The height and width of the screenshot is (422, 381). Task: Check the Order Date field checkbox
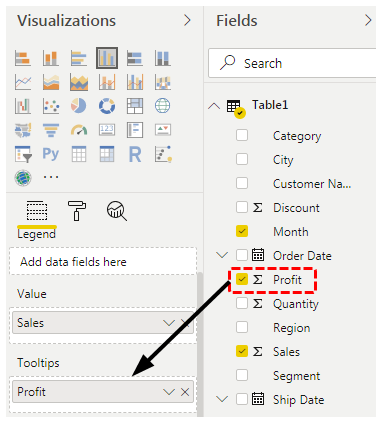click(242, 255)
